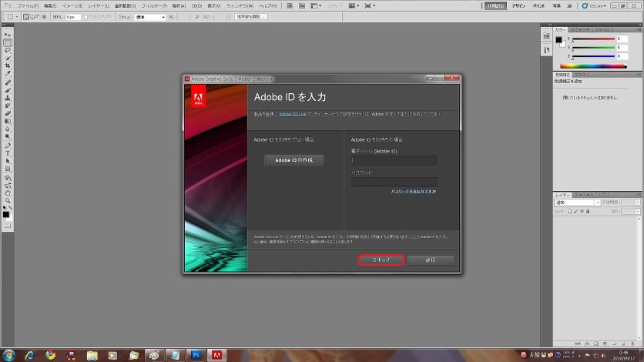Viewport: 644px width, 362px height.
Task: Select the Blur tool
Action: point(8,129)
